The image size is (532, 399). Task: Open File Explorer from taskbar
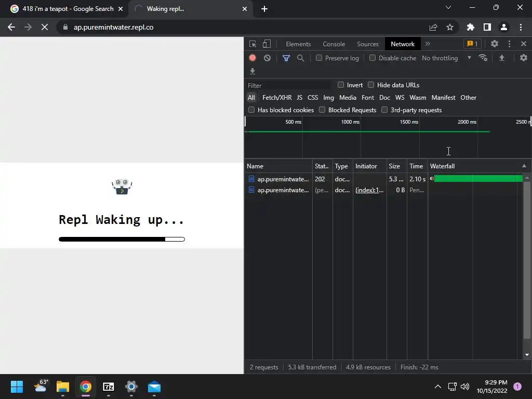[62, 387]
